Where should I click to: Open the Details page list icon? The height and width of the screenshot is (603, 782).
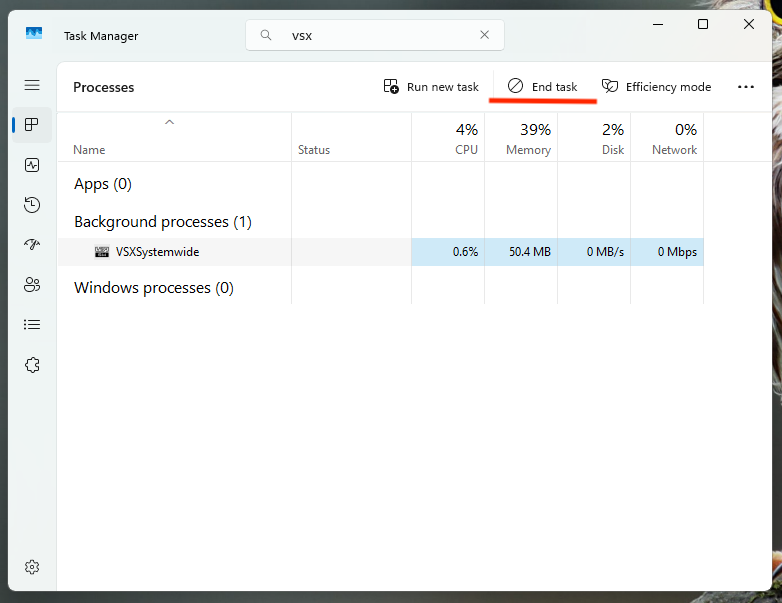coord(32,325)
